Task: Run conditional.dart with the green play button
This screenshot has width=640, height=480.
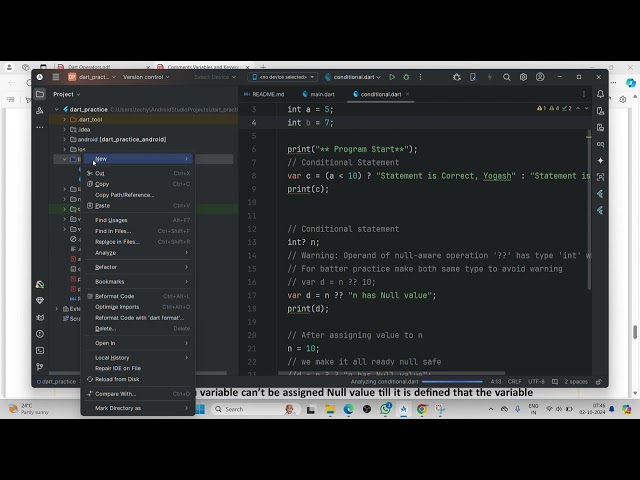Action: click(392, 77)
